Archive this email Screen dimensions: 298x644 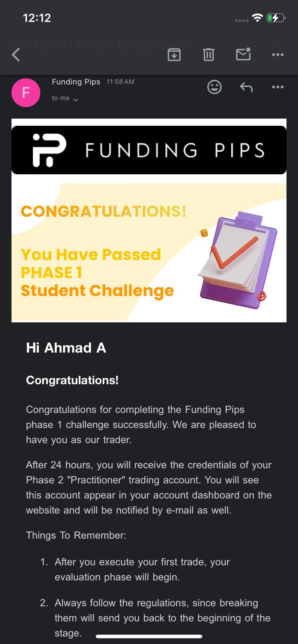(x=174, y=55)
